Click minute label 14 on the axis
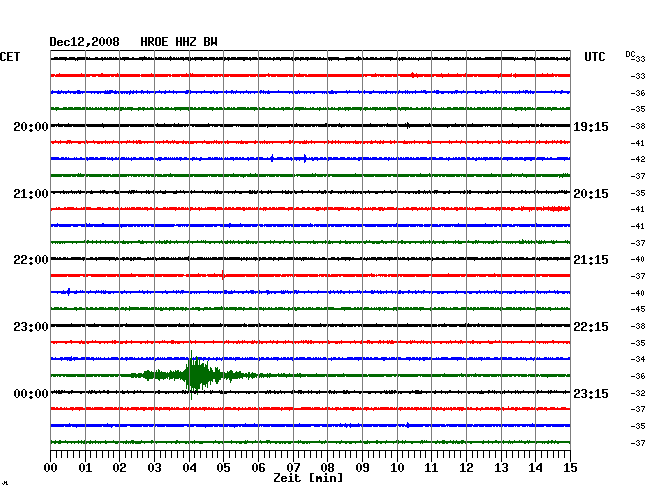The image size is (650, 494). (536, 468)
